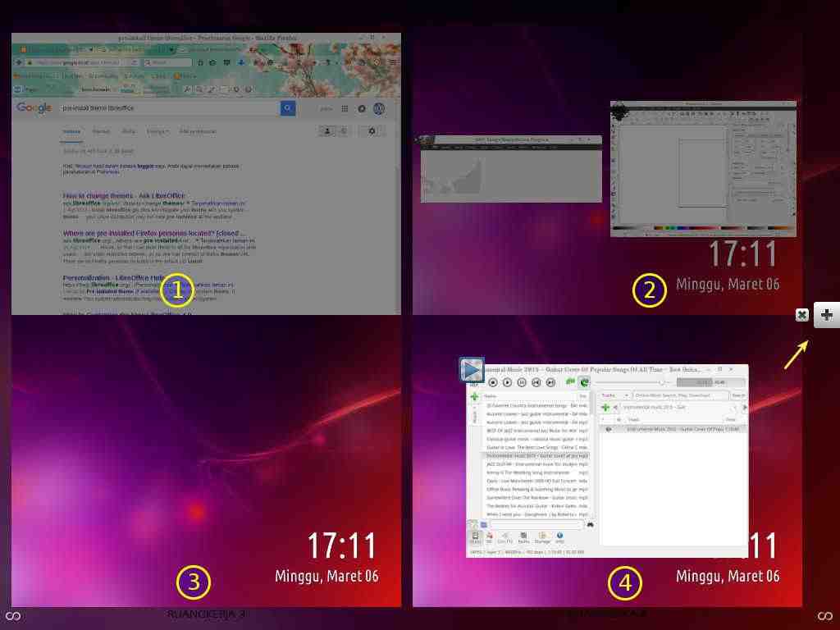Click the Firefox toolbar search field
This screenshot has width=840, height=630.
(x=167, y=62)
